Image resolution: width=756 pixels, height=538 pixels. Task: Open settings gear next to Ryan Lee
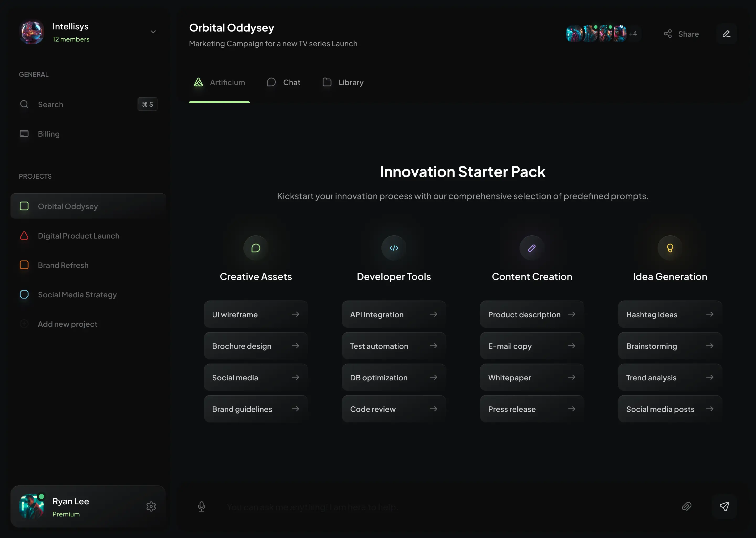click(151, 506)
